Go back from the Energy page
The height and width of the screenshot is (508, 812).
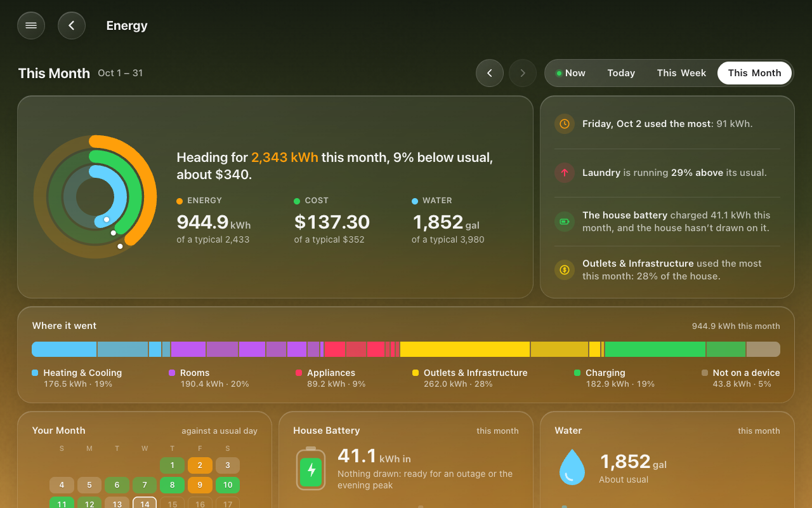[x=72, y=25]
